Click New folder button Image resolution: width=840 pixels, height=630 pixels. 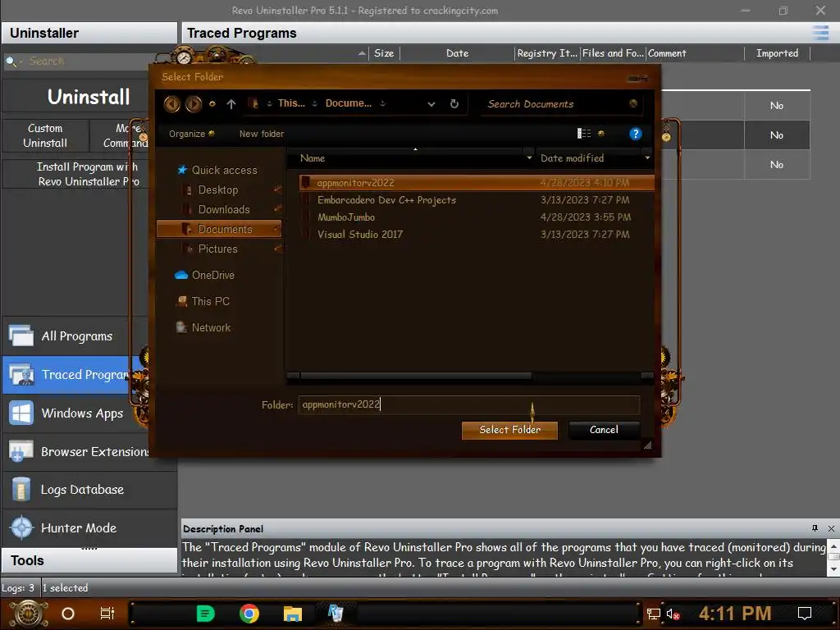262,134
